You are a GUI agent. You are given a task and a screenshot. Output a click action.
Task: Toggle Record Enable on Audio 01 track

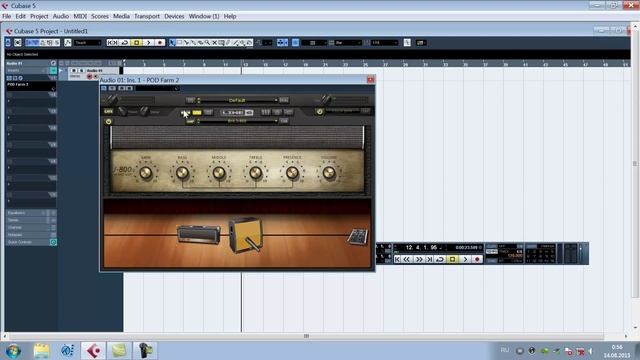[89, 76]
